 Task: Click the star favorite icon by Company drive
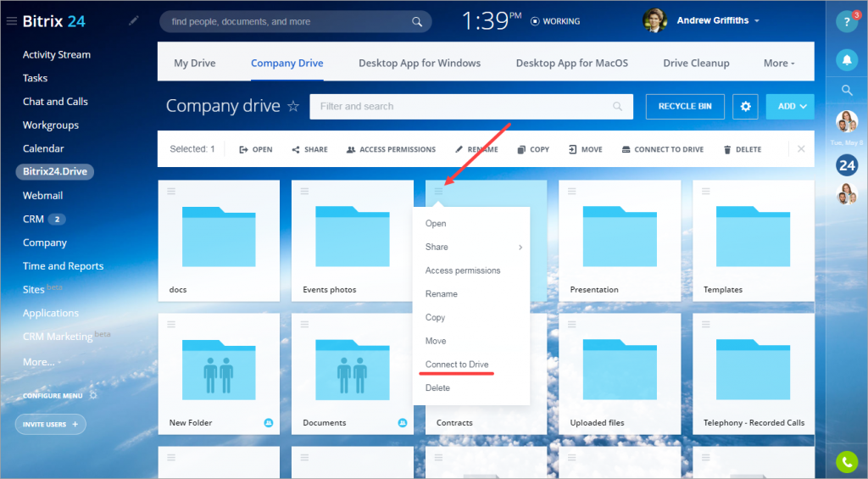293,106
